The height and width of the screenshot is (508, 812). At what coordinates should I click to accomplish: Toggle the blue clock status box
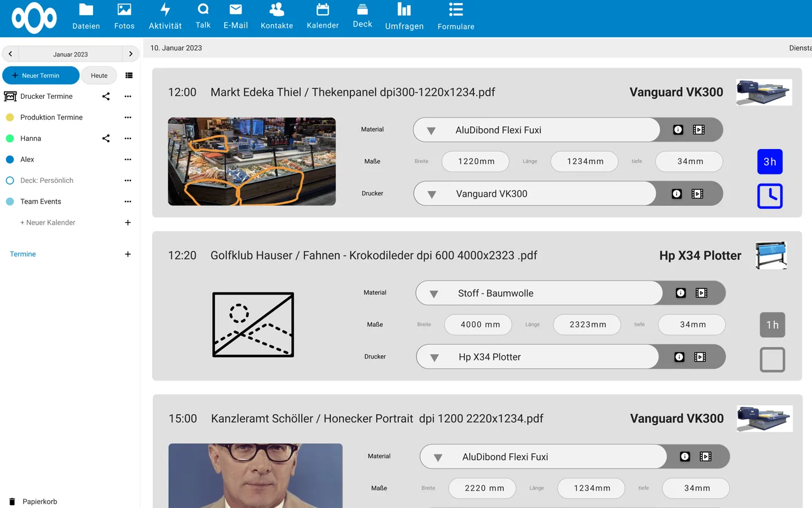pos(770,196)
